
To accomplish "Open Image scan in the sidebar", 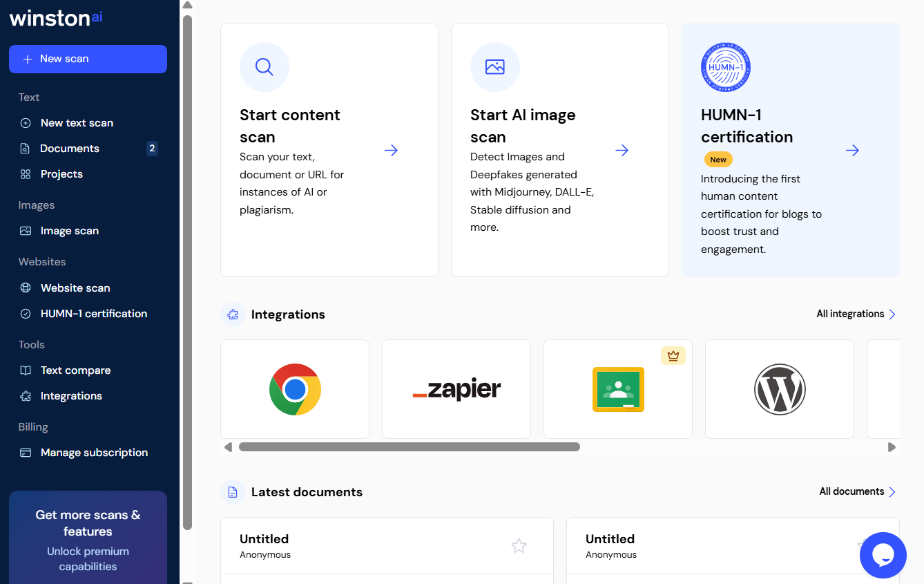I will 70,231.
